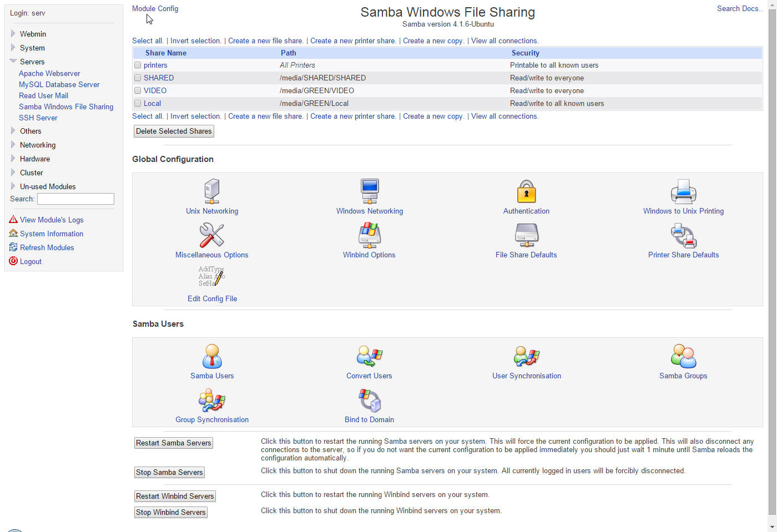This screenshot has width=777, height=532.
Task: Expand the Un-used Modules category
Action: pos(13,186)
